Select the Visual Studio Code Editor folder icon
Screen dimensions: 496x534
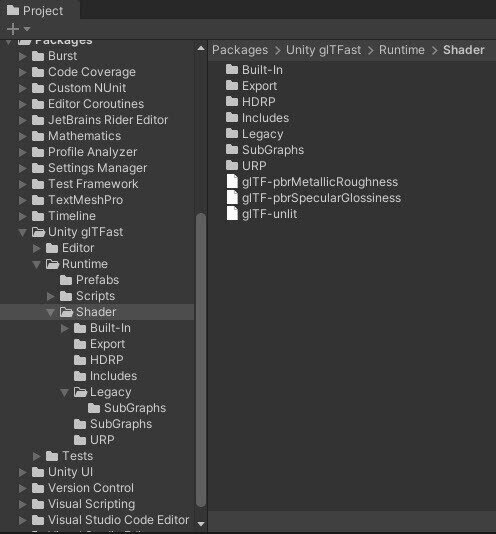coord(38,520)
